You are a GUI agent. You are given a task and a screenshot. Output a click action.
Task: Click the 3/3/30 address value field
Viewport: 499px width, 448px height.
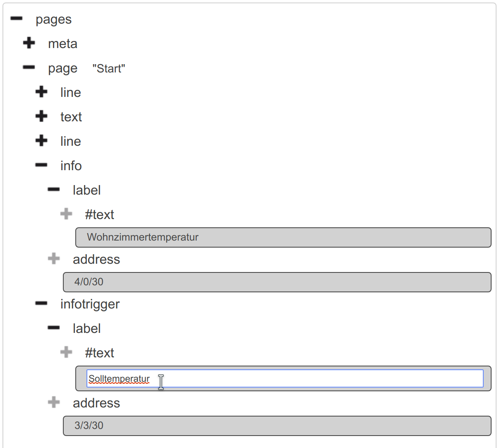[x=277, y=426]
